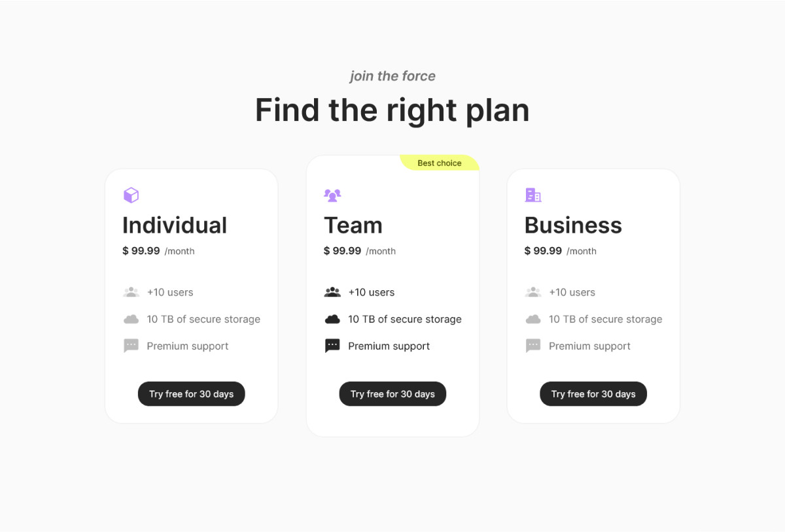Click the gray cloud icon in Business plan
The image size is (785, 532).
point(533,319)
